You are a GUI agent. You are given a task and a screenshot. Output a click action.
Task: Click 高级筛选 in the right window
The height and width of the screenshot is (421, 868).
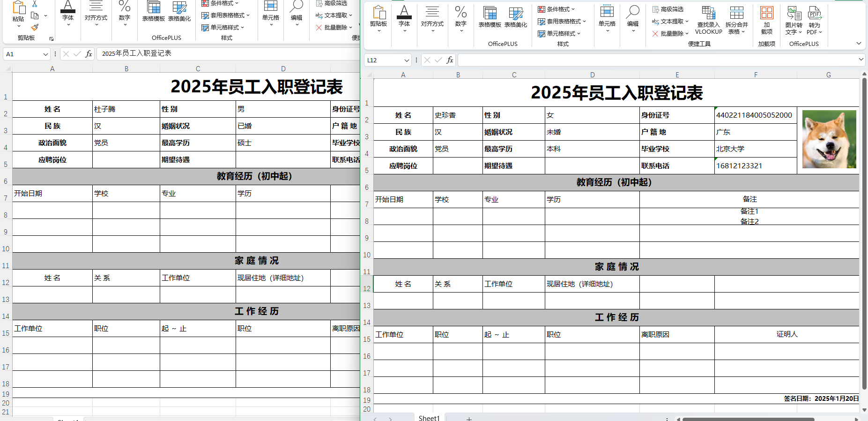coord(668,9)
